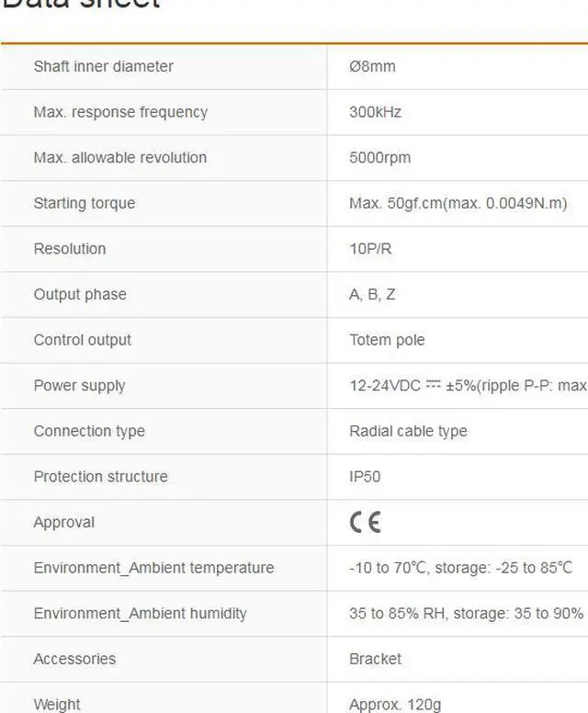Click the Radial cable type value
This screenshot has height=713, width=588.
click(x=408, y=431)
